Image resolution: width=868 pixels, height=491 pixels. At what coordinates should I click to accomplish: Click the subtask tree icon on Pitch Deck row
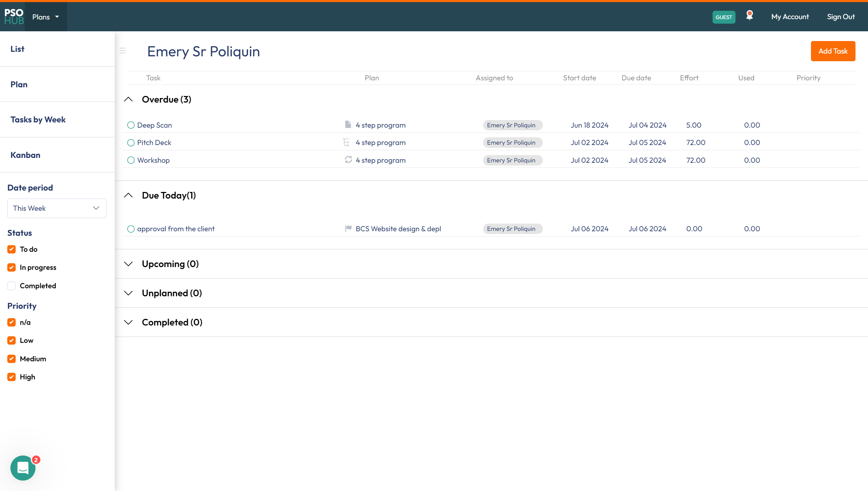346,142
